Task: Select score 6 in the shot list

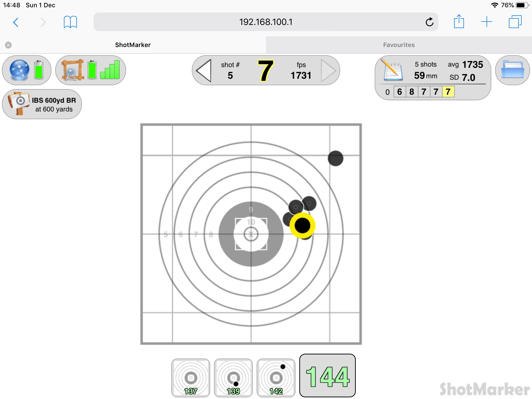Action: [x=400, y=92]
